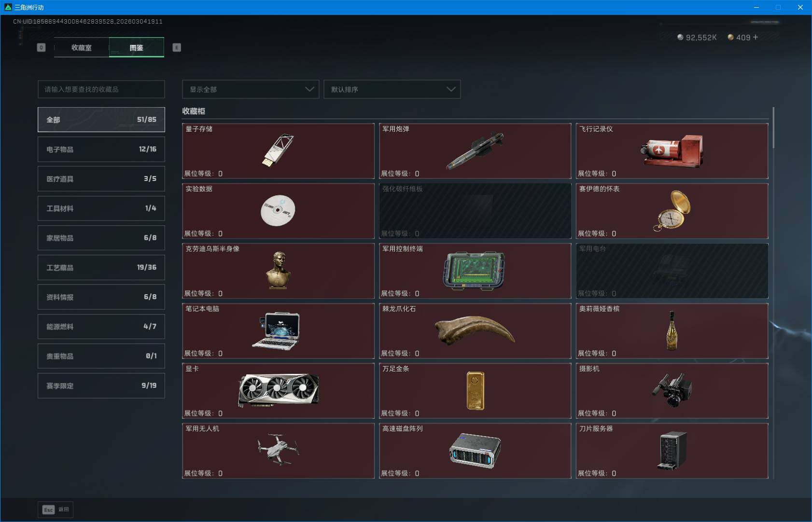Viewport: 812px width, 522px height.
Task: Click 展位等级 under 实验数据
Action: coord(203,234)
